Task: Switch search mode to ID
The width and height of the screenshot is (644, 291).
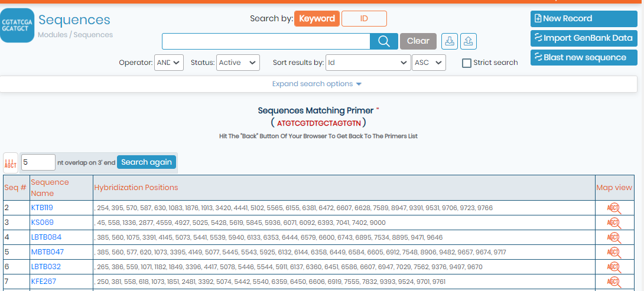Action: (x=364, y=18)
